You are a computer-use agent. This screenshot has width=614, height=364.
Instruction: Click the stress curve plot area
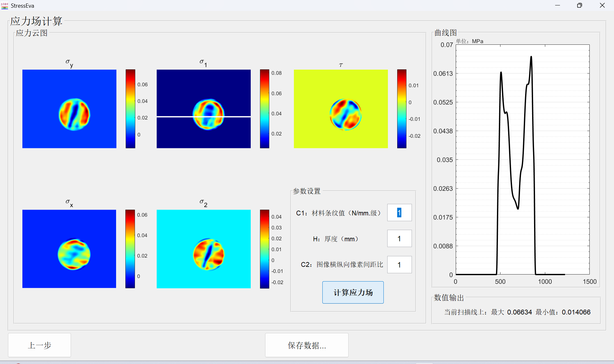tap(523, 160)
